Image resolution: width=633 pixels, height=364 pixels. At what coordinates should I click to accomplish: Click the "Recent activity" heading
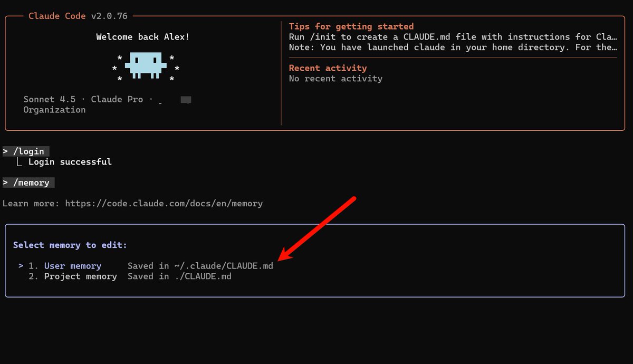click(x=328, y=68)
